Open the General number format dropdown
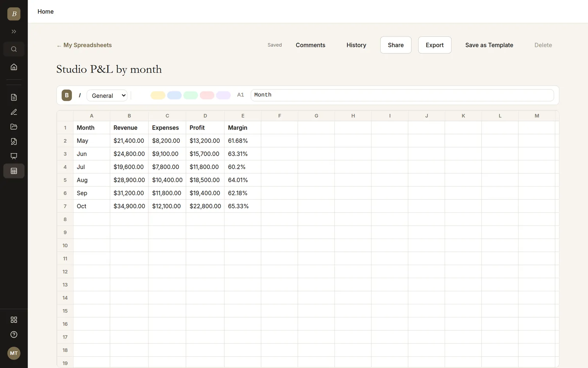Screen dimensions: 588x368 click(x=107, y=95)
